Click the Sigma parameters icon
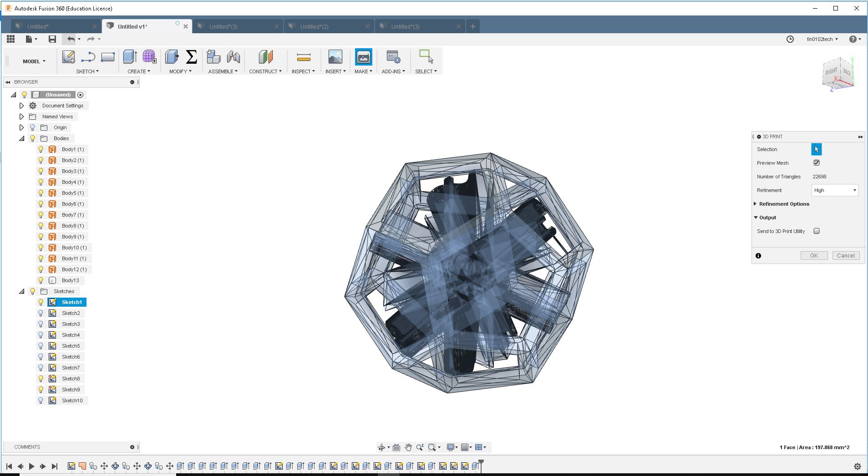 point(192,57)
